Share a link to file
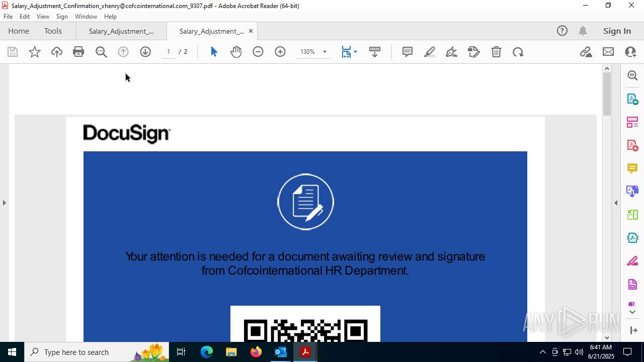Image resolution: width=644 pixels, height=362 pixels. pos(586,52)
